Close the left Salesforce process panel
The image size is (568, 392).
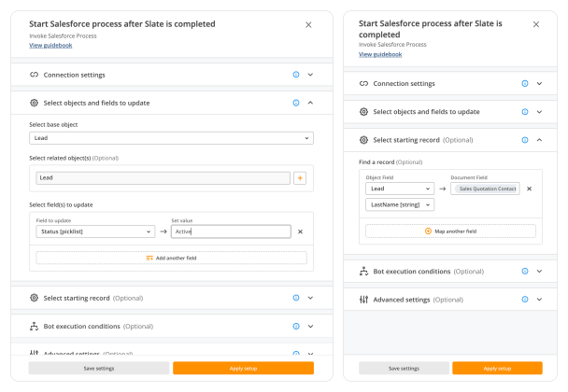pos(308,24)
